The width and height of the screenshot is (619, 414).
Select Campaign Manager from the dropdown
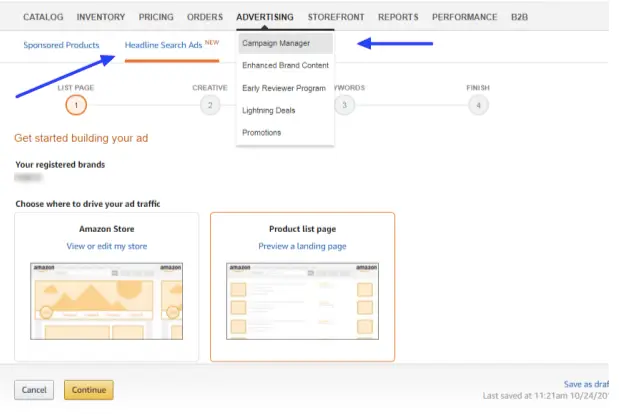click(285, 43)
